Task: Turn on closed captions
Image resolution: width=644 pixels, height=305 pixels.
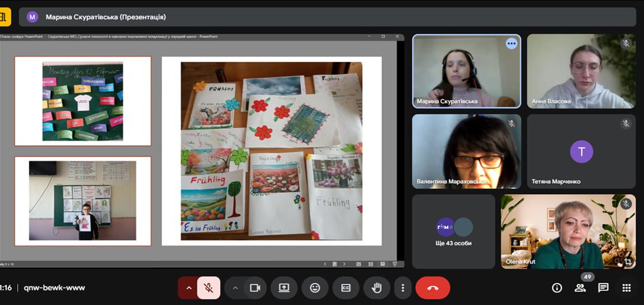Action: 346,288
